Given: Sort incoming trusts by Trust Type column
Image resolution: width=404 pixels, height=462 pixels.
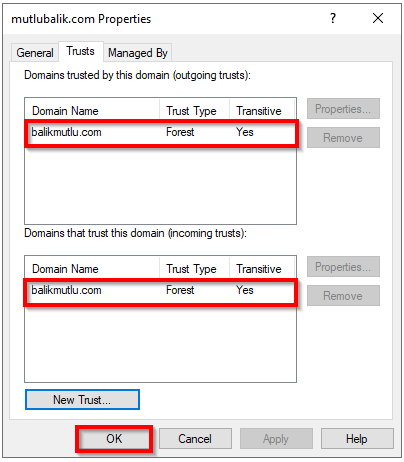Looking at the screenshot, I should (x=194, y=269).
